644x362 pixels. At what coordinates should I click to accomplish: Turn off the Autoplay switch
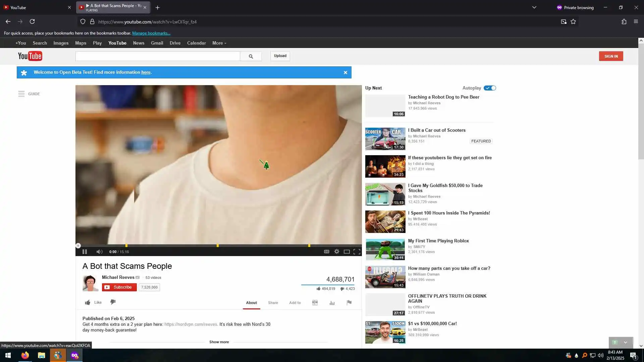490,88
